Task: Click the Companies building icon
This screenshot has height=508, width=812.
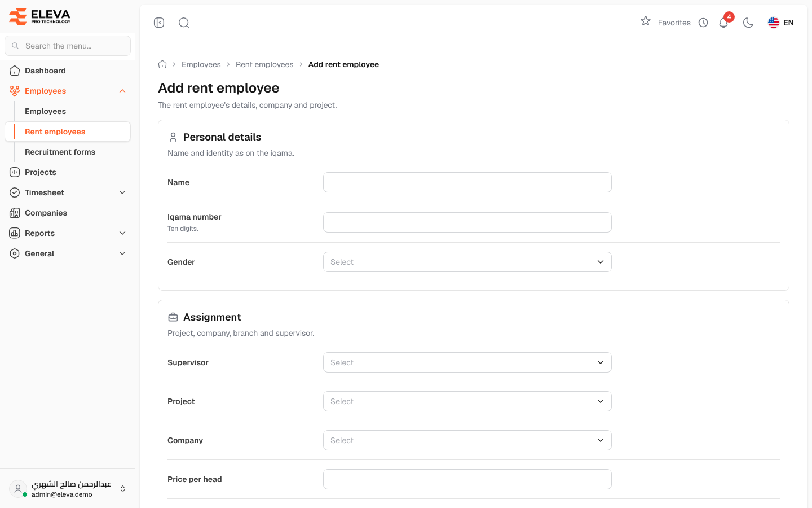Action: click(x=15, y=213)
